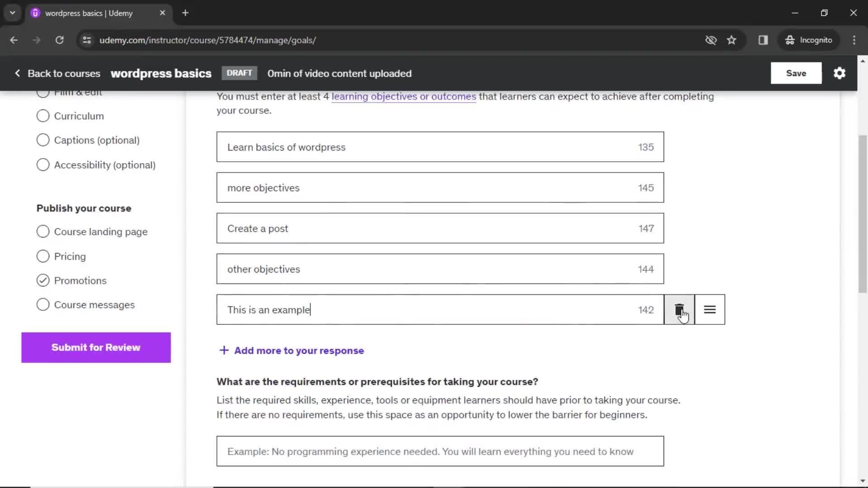Open new browser tab with plus icon
This screenshot has width=868, height=488.
pyautogui.click(x=186, y=13)
